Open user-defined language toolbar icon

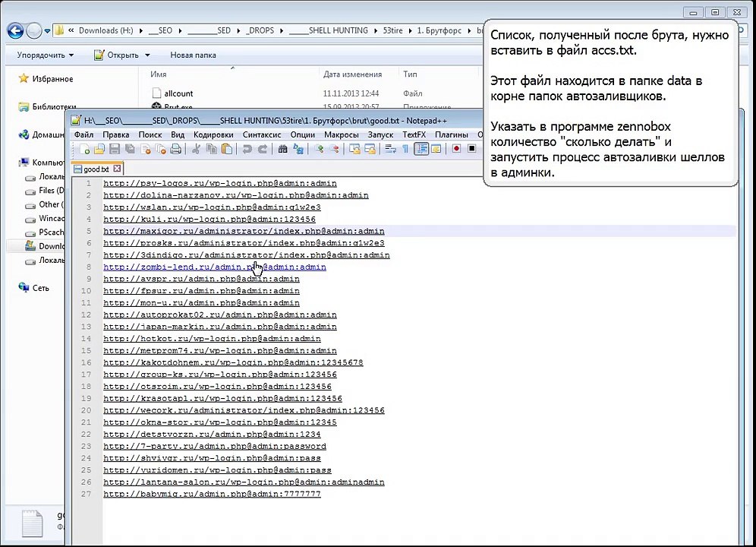tap(436, 149)
